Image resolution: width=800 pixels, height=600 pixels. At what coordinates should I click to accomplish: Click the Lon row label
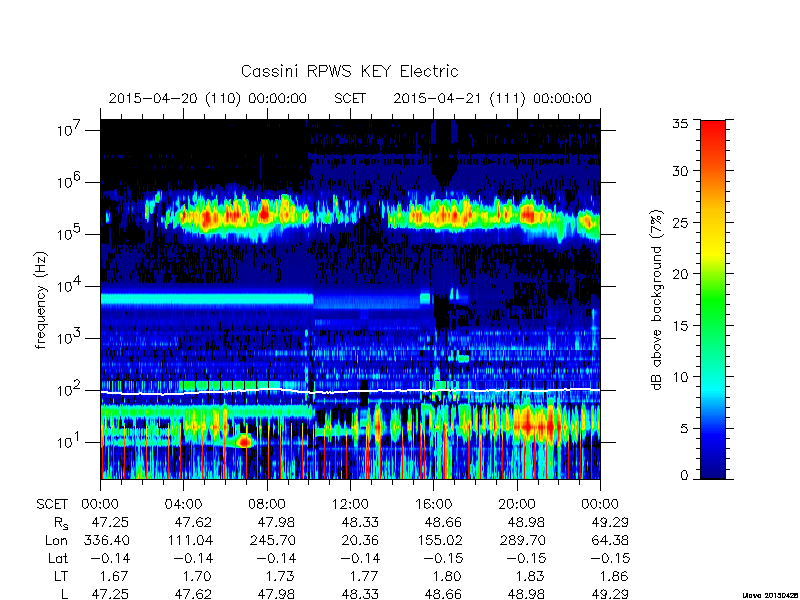click(x=56, y=540)
